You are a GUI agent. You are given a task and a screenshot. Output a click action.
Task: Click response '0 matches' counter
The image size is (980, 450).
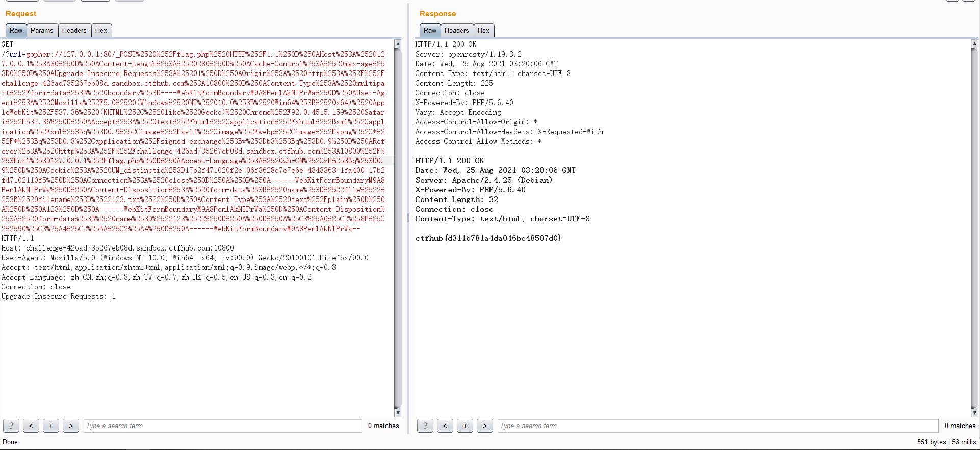tap(960, 426)
